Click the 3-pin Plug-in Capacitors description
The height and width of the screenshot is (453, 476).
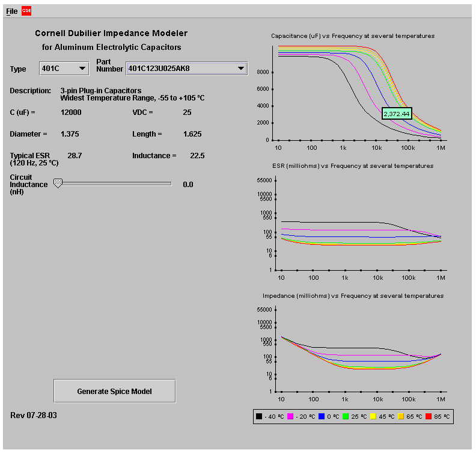pos(101,90)
